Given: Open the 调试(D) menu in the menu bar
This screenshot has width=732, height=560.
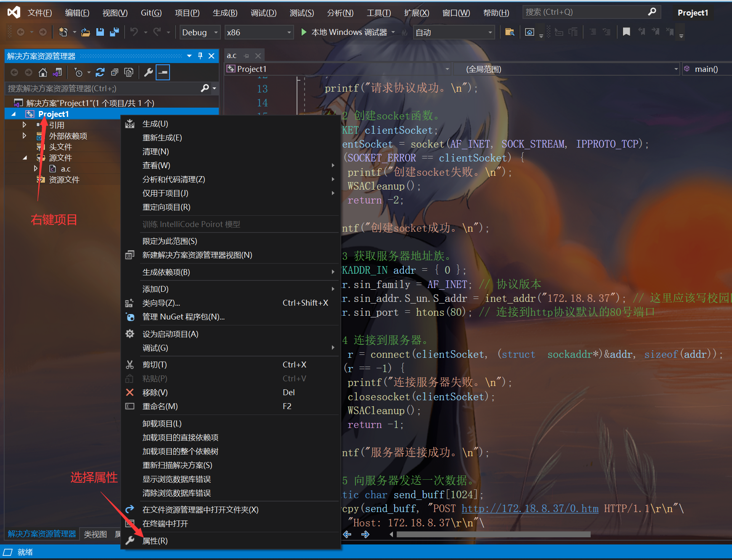Looking at the screenshot, I should 263,13.
